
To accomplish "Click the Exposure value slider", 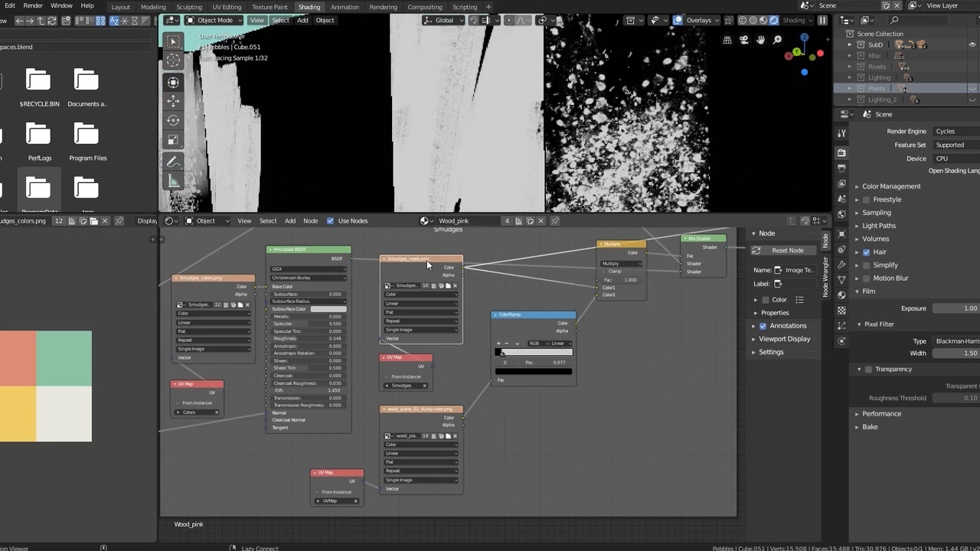I will click(955, 308).
